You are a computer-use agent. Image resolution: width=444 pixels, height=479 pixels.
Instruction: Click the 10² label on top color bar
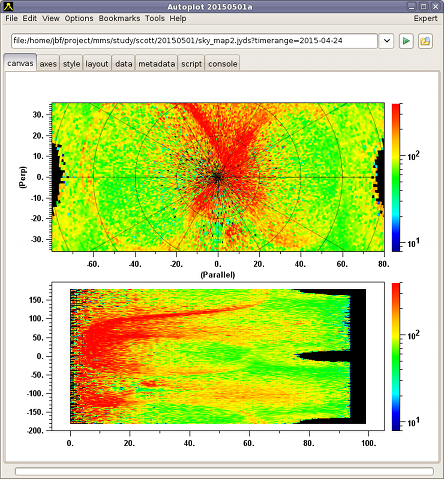[x=413, y=156]
